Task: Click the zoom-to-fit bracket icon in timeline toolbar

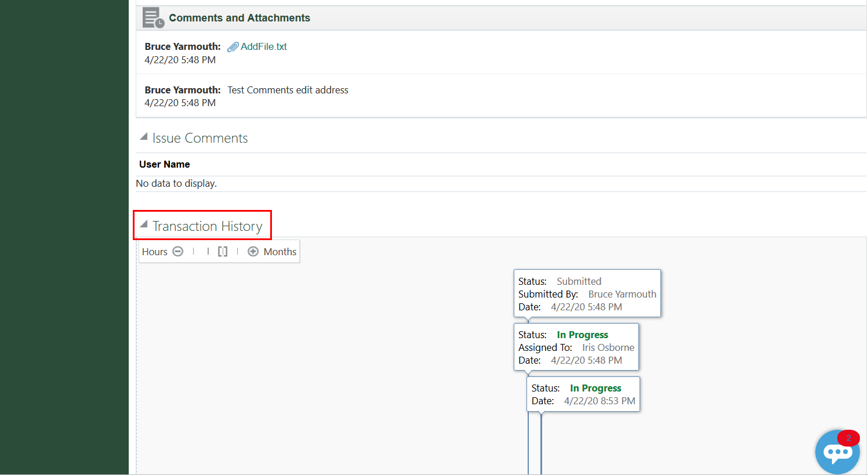Action: 223,252
